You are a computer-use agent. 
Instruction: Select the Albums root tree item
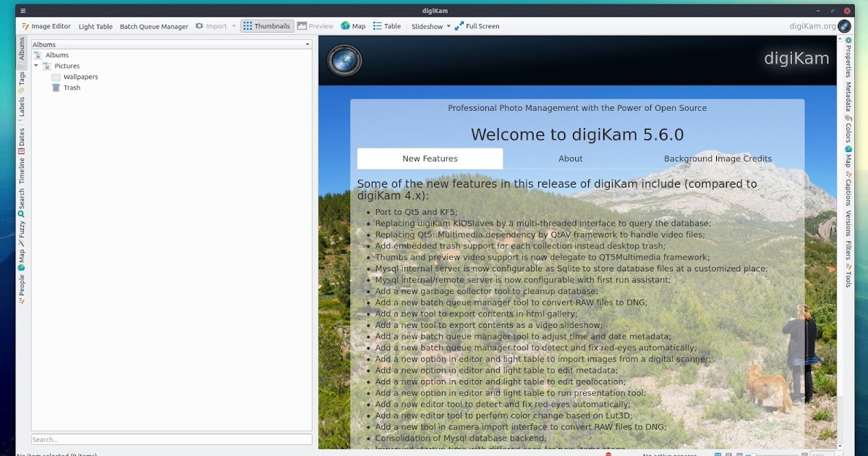click(x=57, y=55)
